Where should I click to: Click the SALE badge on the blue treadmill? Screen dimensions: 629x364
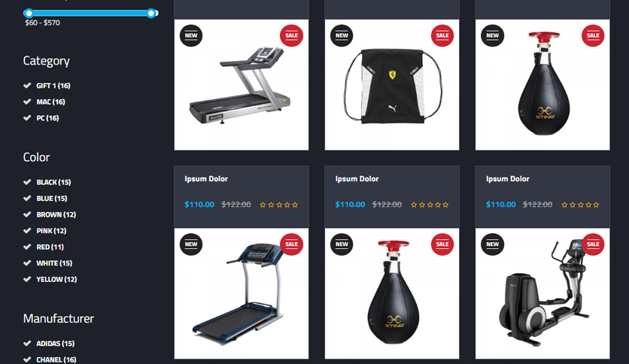(291, 244)
